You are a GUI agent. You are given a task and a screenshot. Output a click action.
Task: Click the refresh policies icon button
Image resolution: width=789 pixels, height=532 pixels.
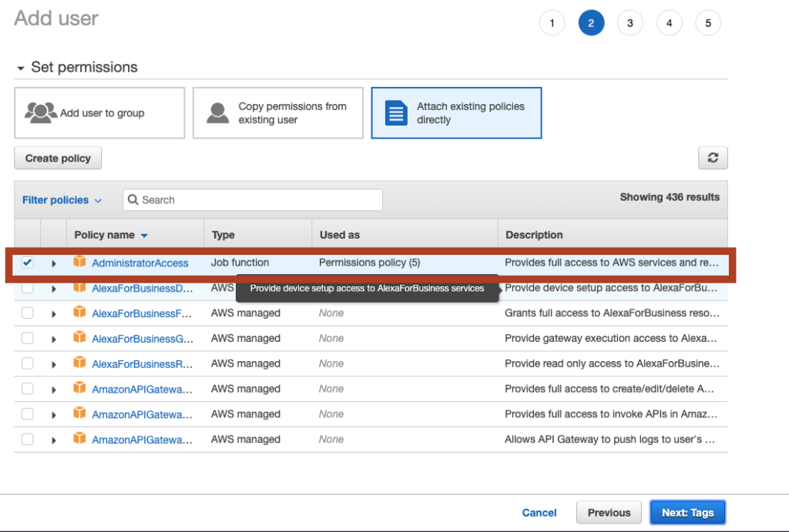(x=713, y=158)
